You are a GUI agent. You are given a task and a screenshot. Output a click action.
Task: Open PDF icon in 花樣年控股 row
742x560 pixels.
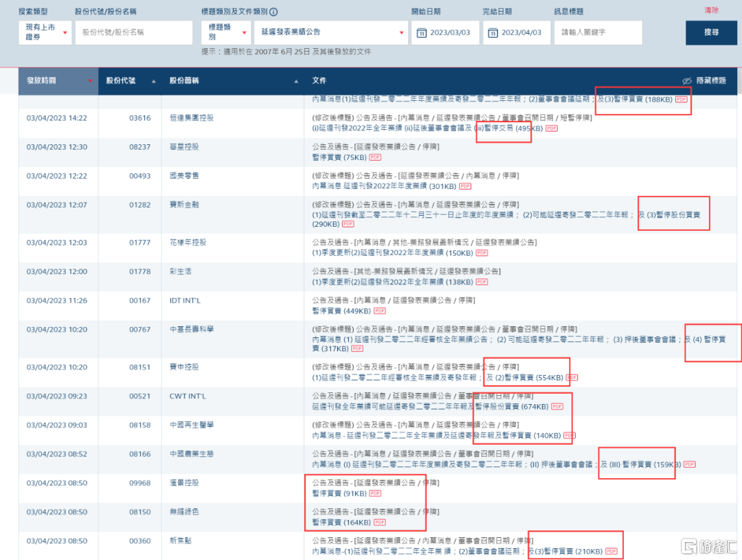[482, 253]
